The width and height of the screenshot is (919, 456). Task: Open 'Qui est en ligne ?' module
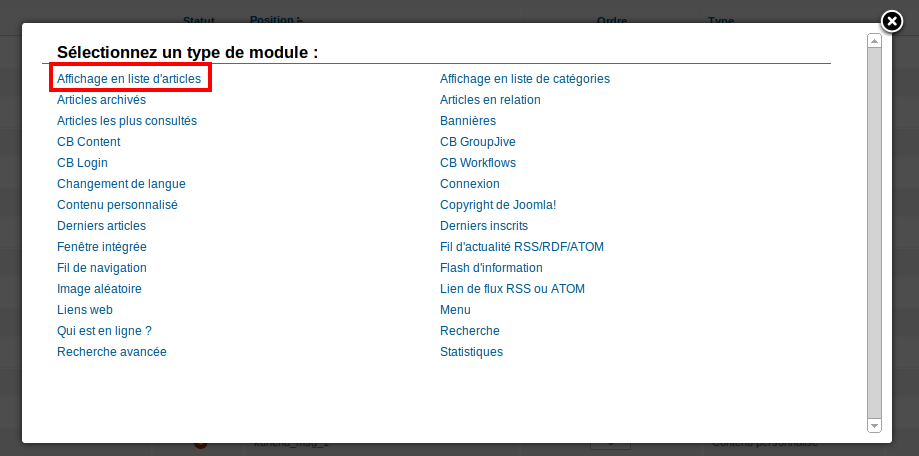pyautogui.click(x=104, y=331)
